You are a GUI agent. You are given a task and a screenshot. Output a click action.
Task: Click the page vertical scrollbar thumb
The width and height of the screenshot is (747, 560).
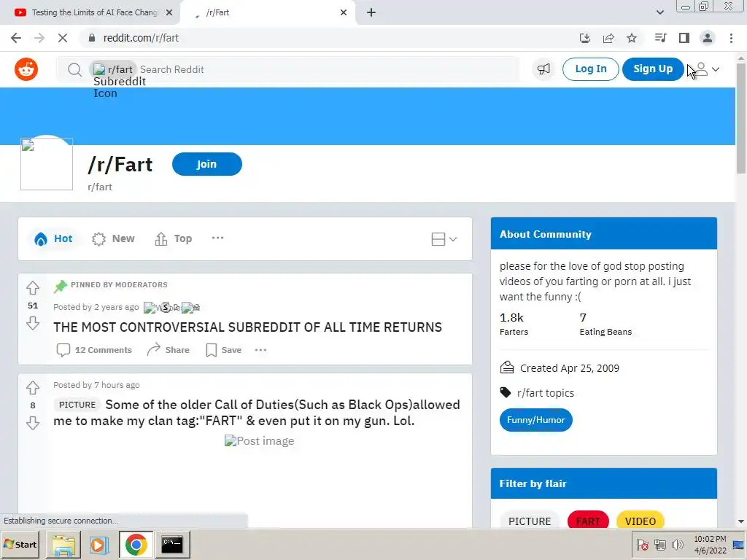[741, 118]
